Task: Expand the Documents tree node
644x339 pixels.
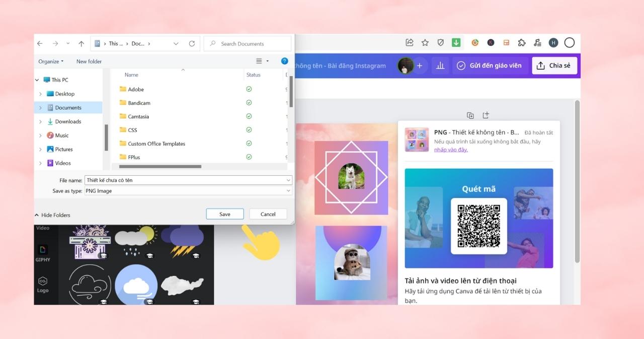Action: [41, 108]
